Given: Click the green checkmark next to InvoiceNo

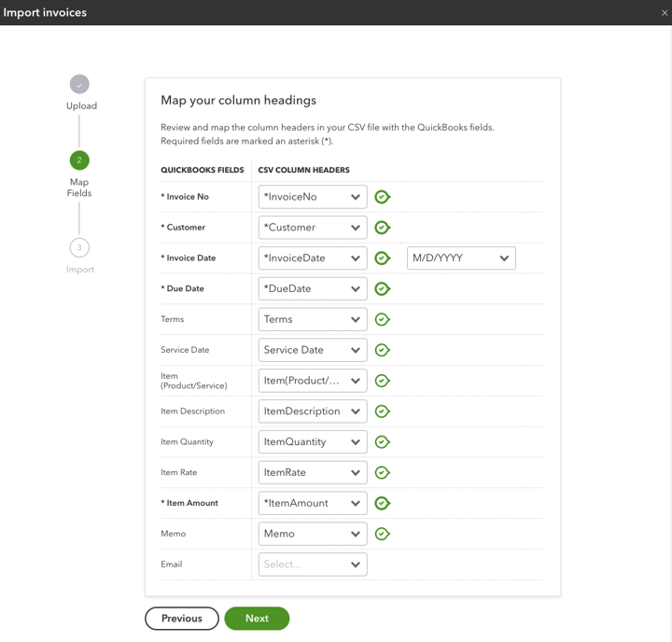Looking at the screenshot, I should click(383, 197).
